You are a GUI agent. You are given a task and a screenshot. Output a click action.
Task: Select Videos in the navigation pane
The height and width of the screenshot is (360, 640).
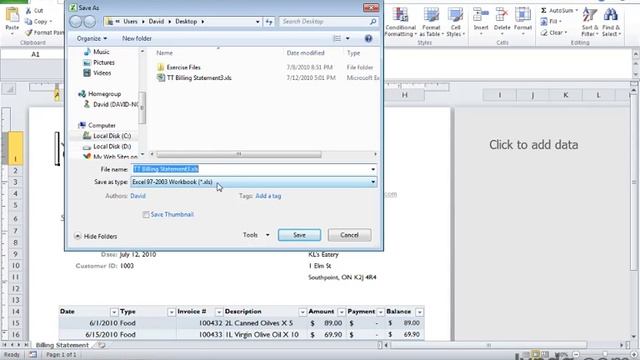click(x=97, y=73)
